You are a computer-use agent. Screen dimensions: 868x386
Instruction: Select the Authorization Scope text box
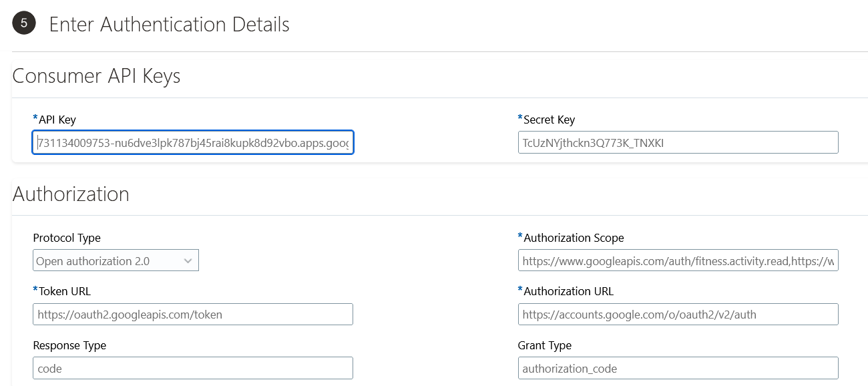(x=677, y=261)
